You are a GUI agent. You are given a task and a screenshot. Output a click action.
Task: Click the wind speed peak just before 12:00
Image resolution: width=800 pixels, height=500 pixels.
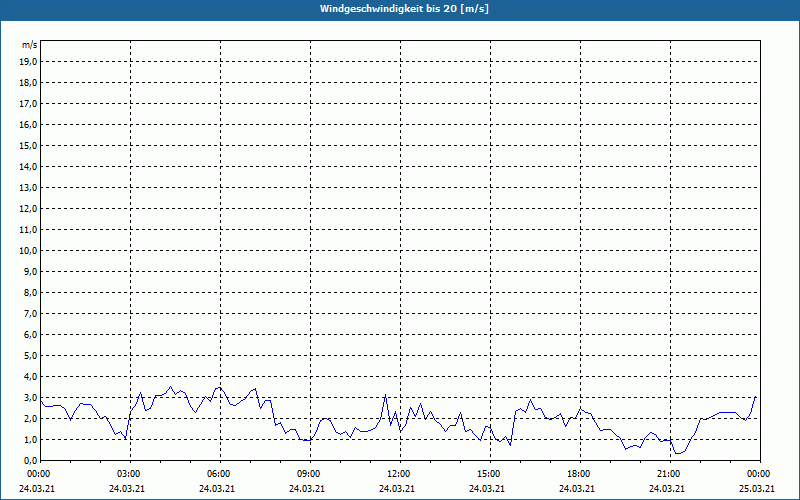click(386, 394)
